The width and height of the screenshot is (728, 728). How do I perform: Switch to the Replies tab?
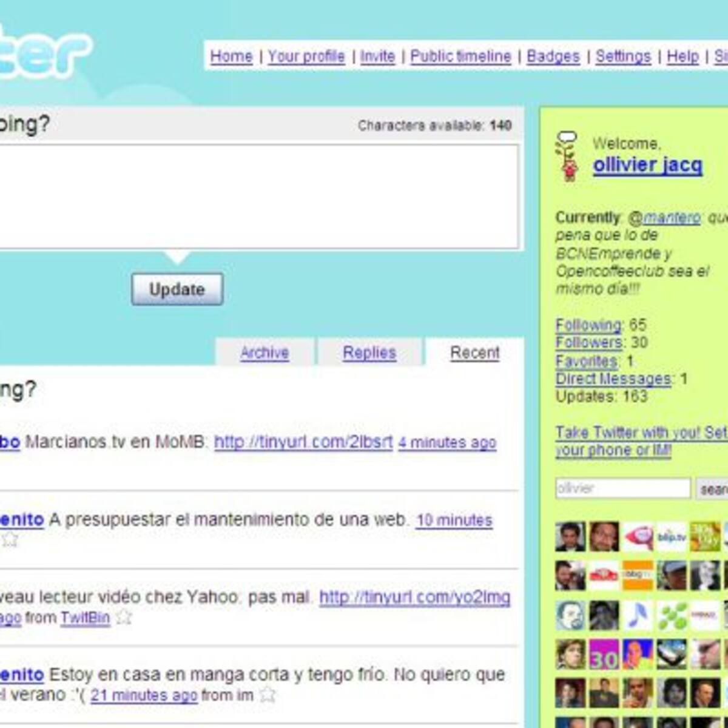pyautogui.click(x=369, y=352)
